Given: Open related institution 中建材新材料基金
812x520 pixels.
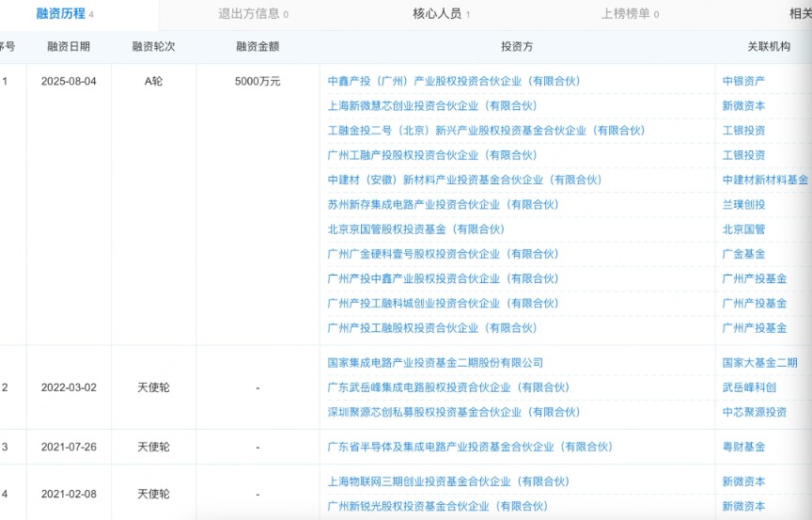Looking at the screenshot, I should (765, 181).
